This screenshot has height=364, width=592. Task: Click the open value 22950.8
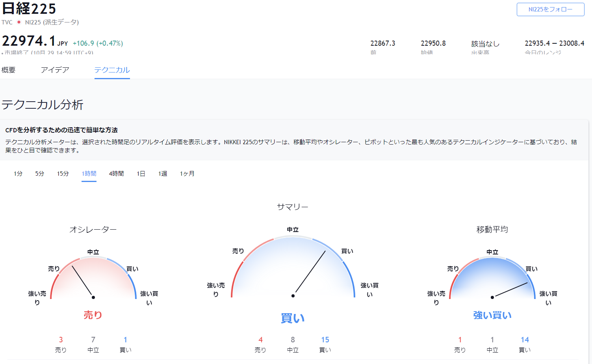(x=433, y=43)
